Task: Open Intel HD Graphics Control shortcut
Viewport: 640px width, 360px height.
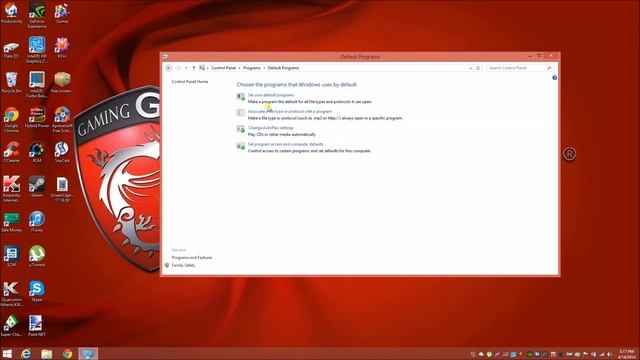Action: pos(37,50)
